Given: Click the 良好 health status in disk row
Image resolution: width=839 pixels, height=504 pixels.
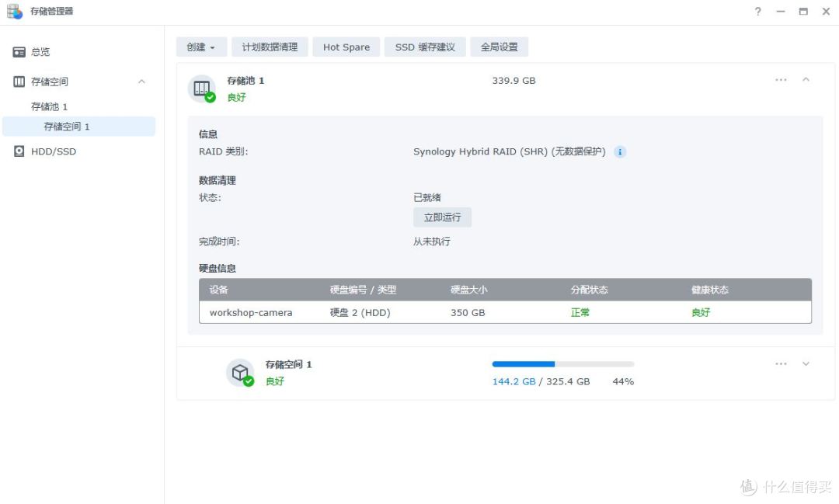Looking at the screenshot, I should coord(701,312).
